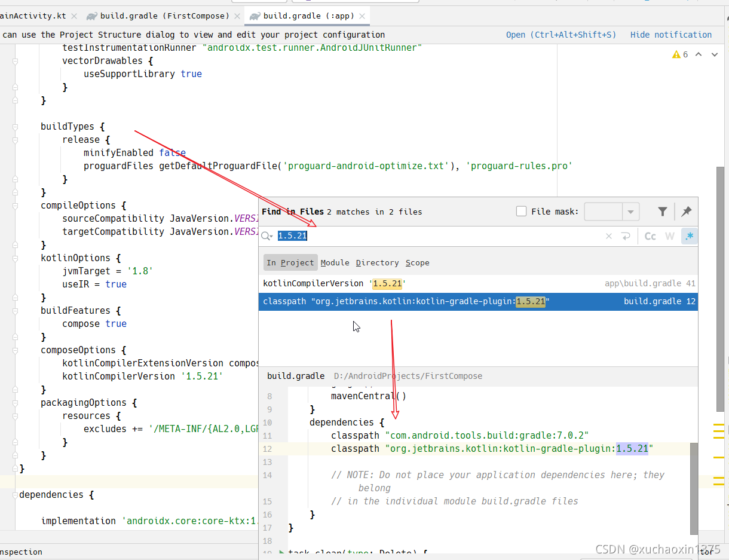
Task: Collapse the buildFeatures block fold marker
Action: [x=15, y=311]
